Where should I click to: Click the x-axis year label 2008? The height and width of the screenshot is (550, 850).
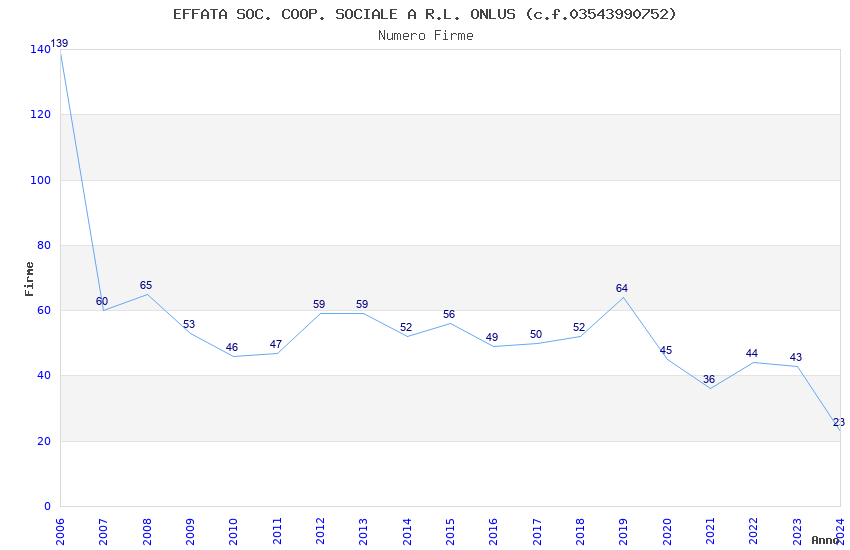(146, 532)
